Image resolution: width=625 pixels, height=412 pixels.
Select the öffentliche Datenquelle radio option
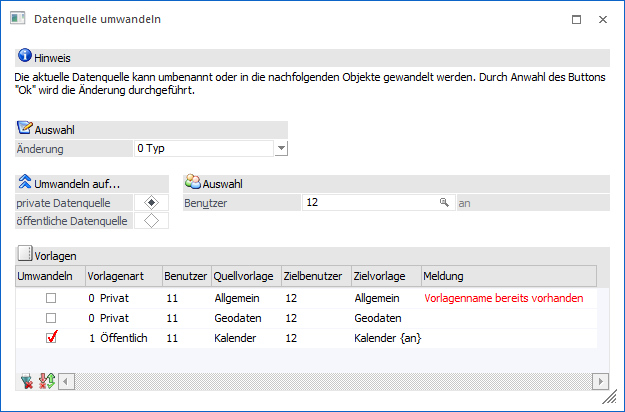click(150, 221)
